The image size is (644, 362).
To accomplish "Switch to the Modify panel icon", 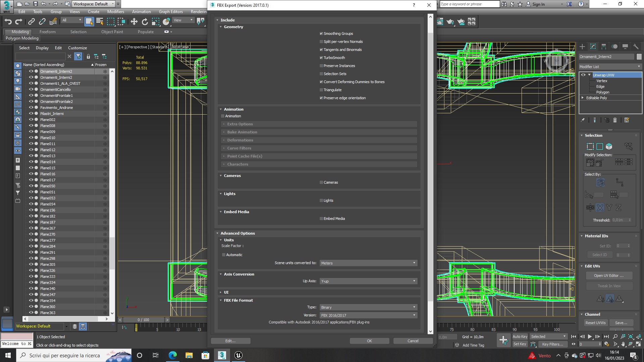I will pos(593,47).
